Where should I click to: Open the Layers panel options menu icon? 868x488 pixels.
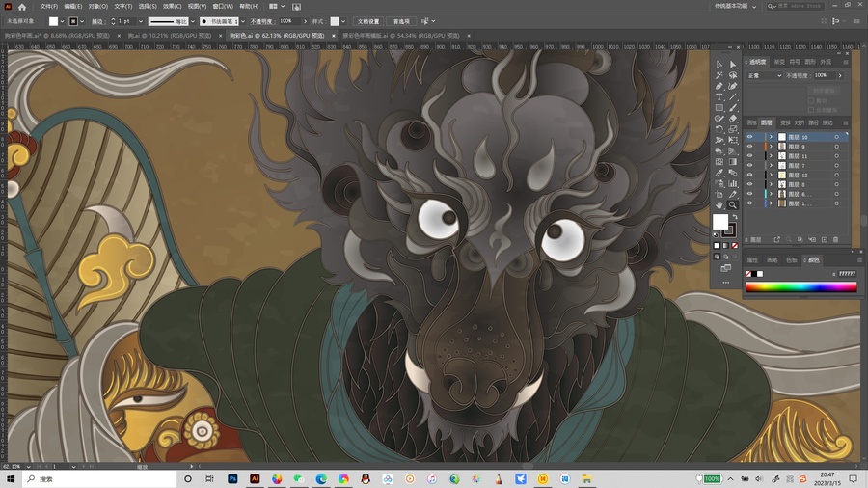click(x=845, y=122)
